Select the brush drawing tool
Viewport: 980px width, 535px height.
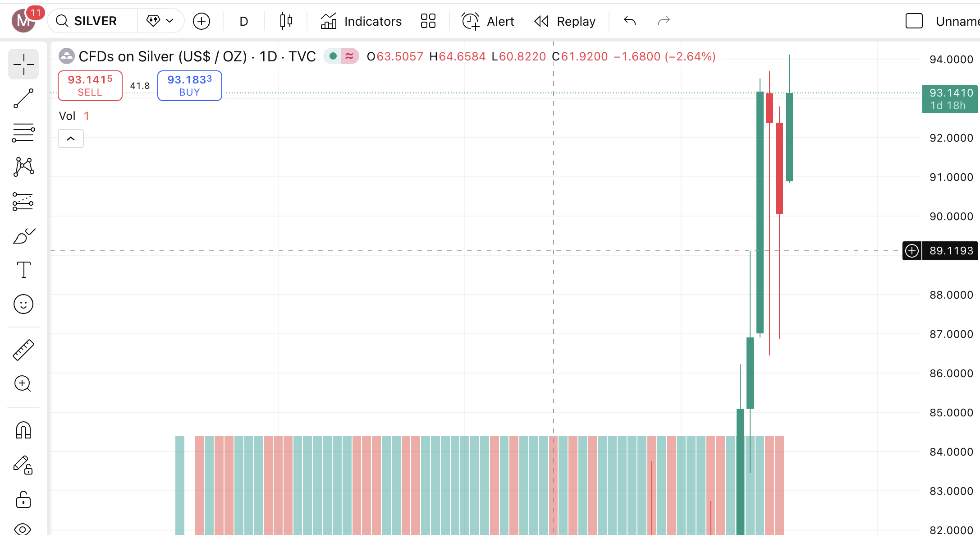(x=23, y=236)
